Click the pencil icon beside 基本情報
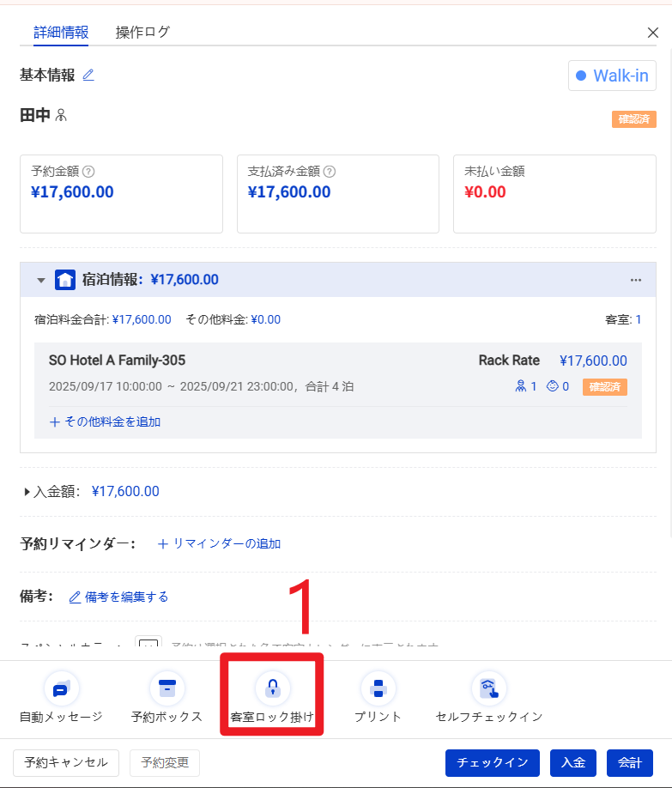The image size is (672, 788). click(x=88, y=75)
